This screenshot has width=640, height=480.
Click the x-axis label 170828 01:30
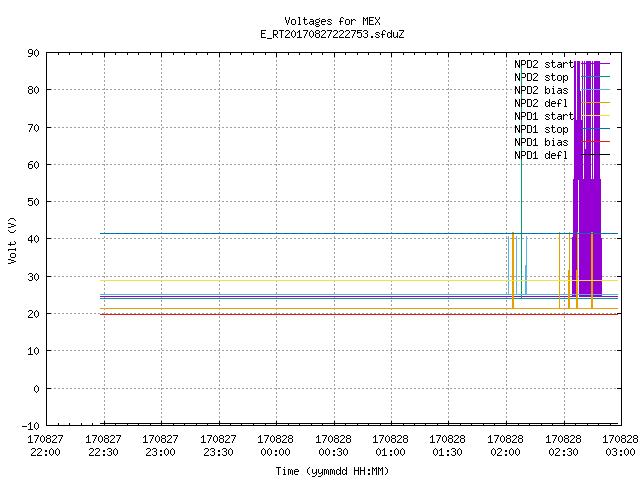(x=448, y=446)
